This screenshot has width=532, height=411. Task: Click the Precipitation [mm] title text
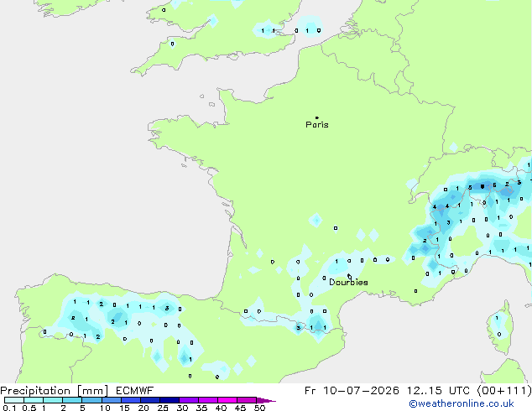click(x=55, y=391)
